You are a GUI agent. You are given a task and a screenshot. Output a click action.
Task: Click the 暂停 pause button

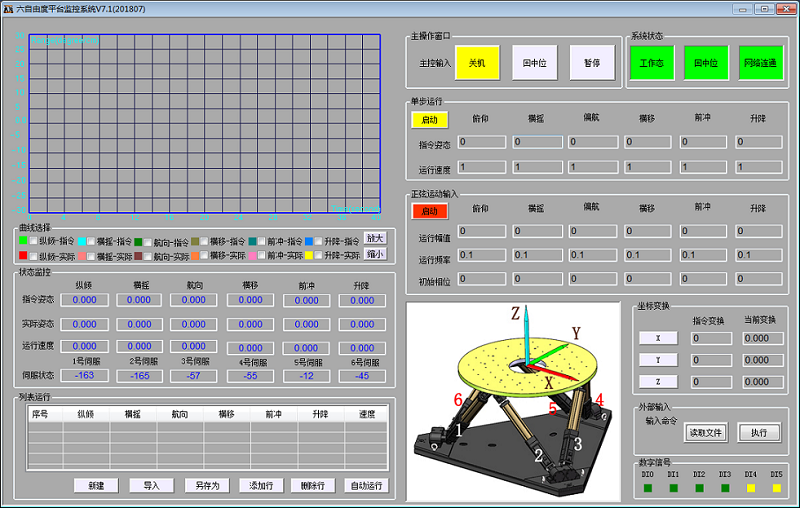[x=592, y=62]
